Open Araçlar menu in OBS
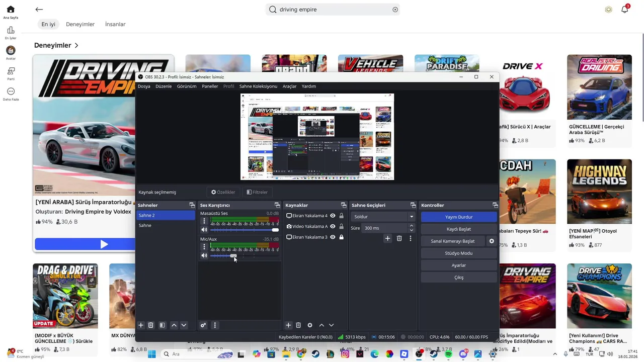The height and width of the screenshot is (362, 644). pyautogui.click(x=289, y=86)
